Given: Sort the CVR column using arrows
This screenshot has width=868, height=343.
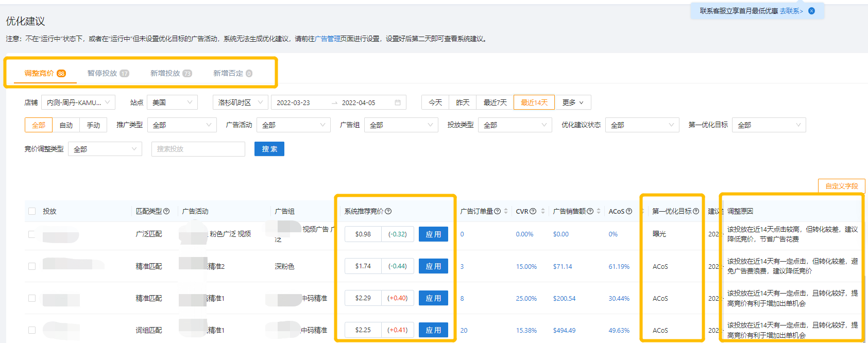Looking at the screenshot, I should 542,211.
